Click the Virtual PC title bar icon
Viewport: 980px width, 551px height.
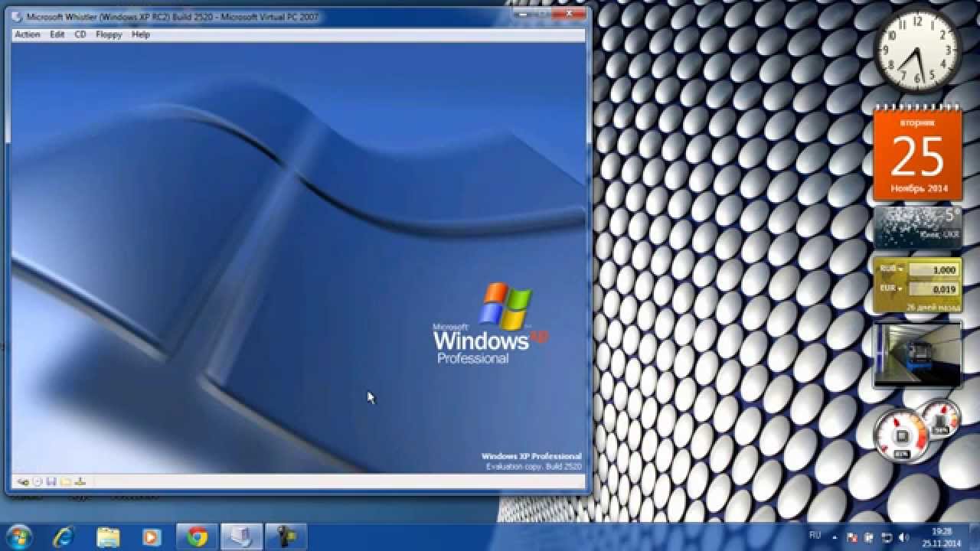click(x=17, y=16)
